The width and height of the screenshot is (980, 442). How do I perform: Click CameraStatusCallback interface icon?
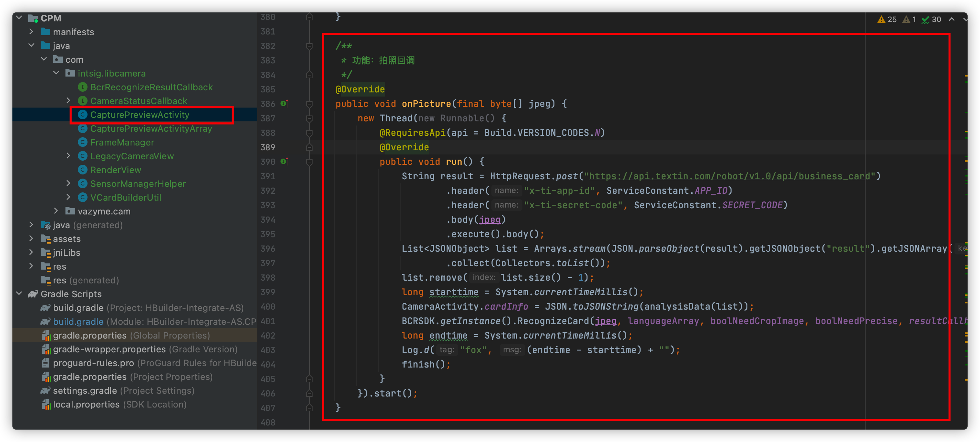pyautogui.click(x=83, y=101)
